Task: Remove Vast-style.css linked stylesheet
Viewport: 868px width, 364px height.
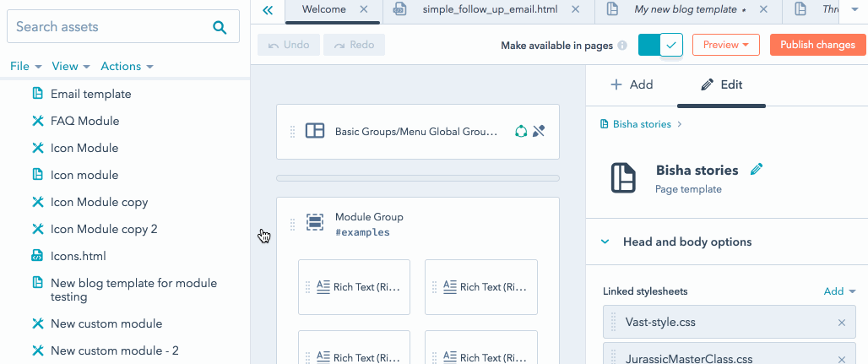Action: (x=842, y=323)
